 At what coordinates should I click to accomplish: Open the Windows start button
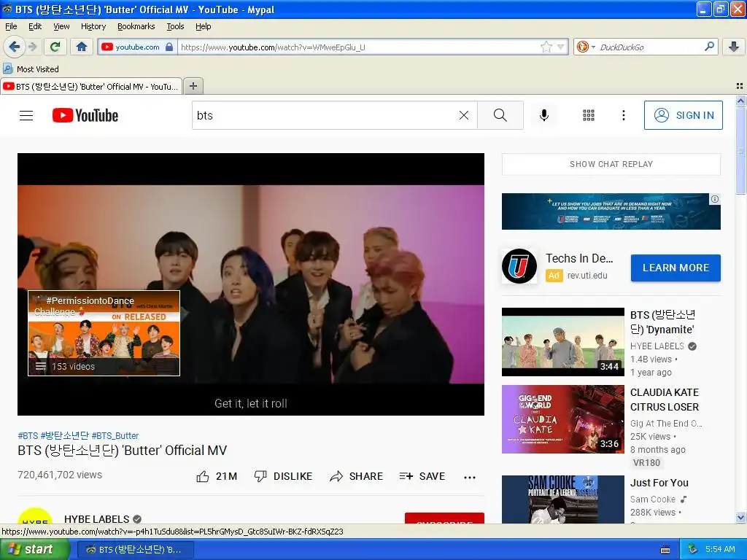point(34,549)
